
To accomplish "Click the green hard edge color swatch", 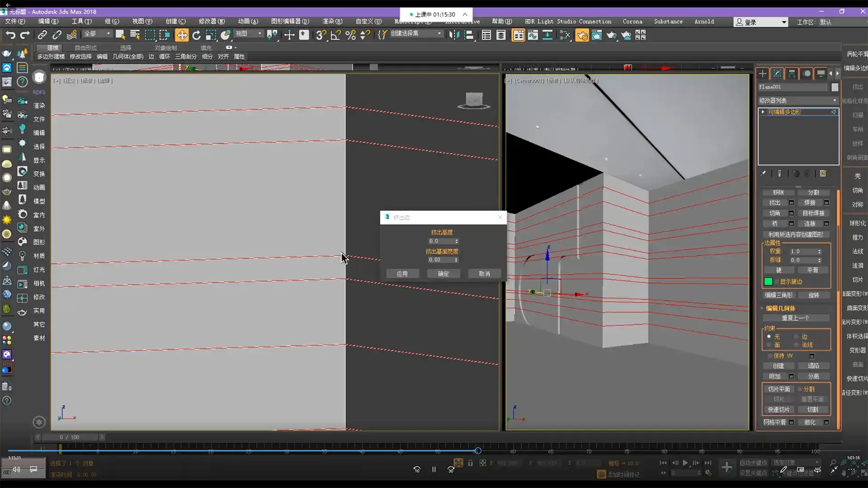I will 769,282.
